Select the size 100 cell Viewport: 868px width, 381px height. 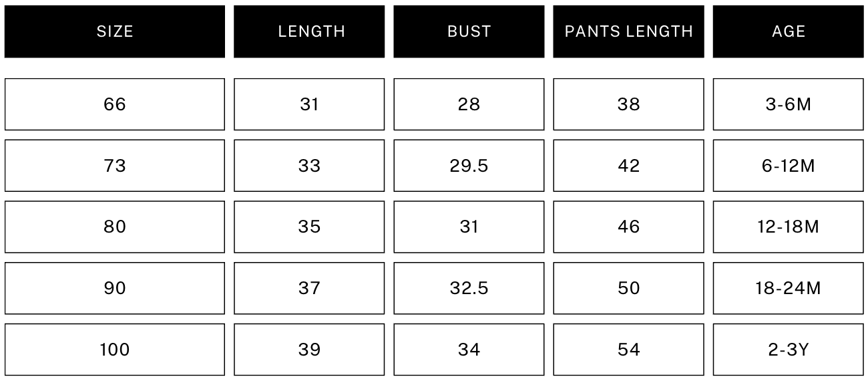click(x=115, y=350)
